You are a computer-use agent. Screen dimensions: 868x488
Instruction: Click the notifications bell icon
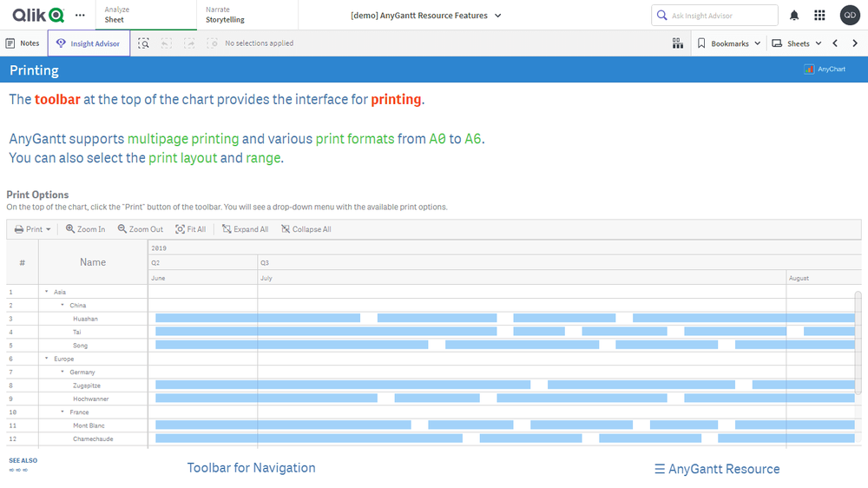tap(794, 16)
